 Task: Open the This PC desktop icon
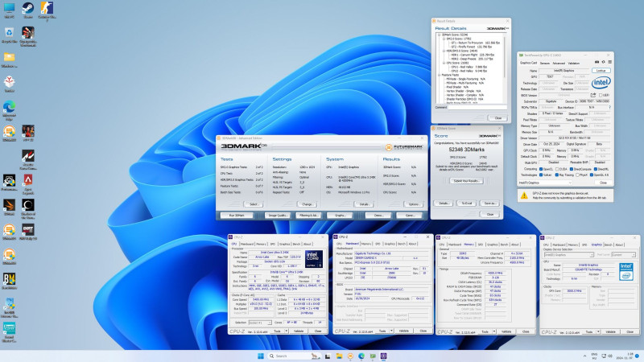click(9, 10)
